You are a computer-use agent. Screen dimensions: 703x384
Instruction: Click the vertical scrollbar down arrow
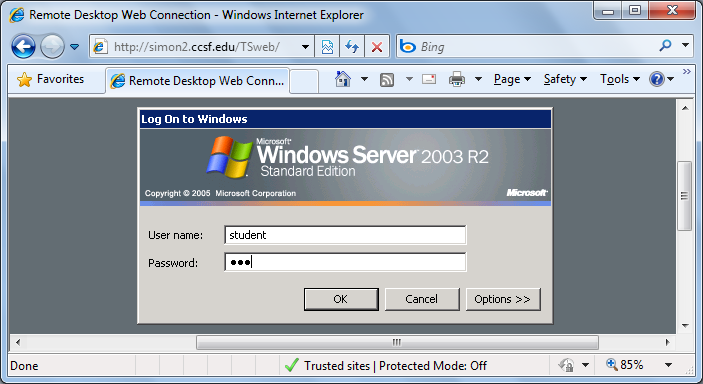coord(685,326)
